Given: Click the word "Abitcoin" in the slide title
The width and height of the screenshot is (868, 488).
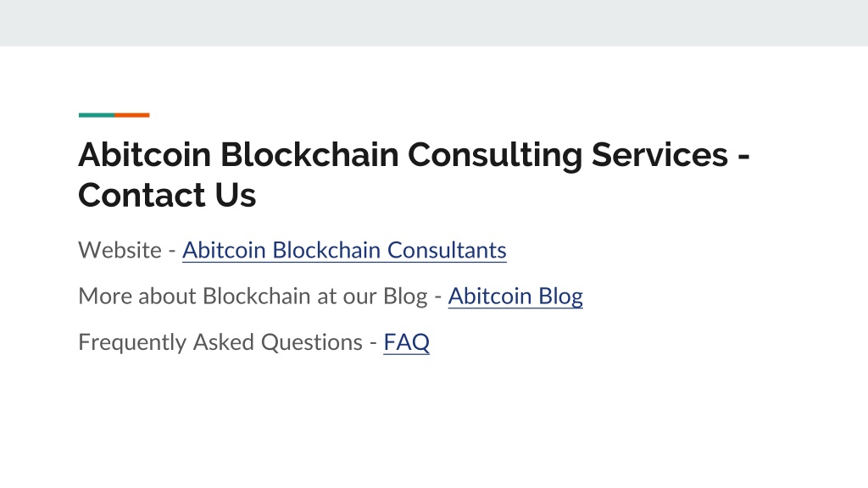Looking at the screenshot, I should click(144, 154).
